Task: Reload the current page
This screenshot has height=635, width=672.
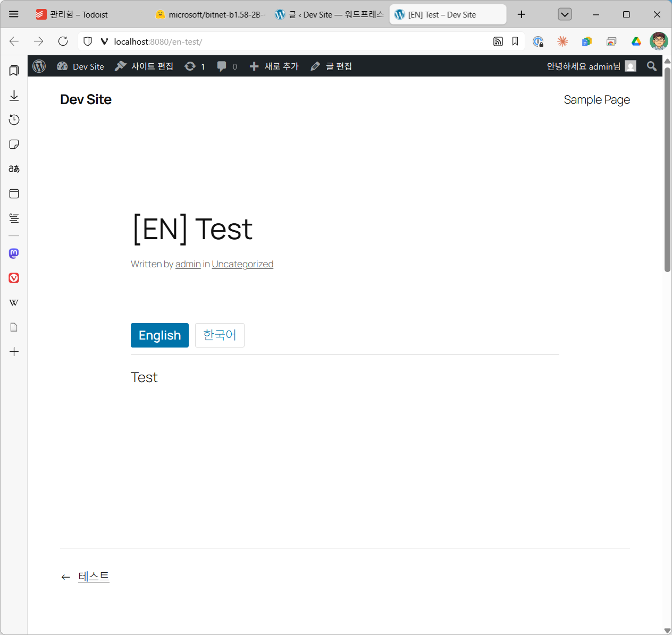Action: click(63, 41)
